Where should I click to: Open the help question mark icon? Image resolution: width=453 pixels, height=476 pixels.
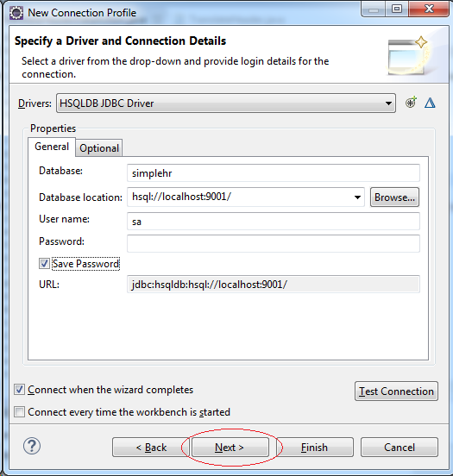(x=32, y=446)
